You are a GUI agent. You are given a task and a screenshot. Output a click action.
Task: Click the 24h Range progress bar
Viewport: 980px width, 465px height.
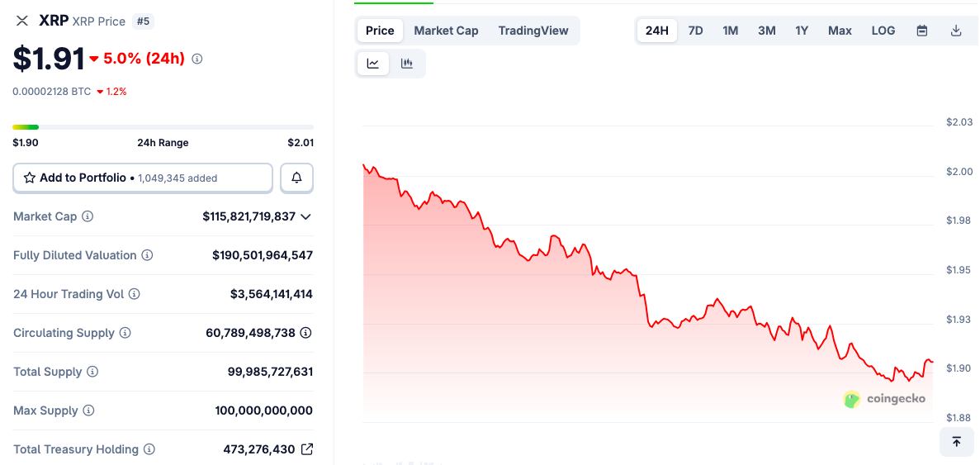(x=163, y=127)
